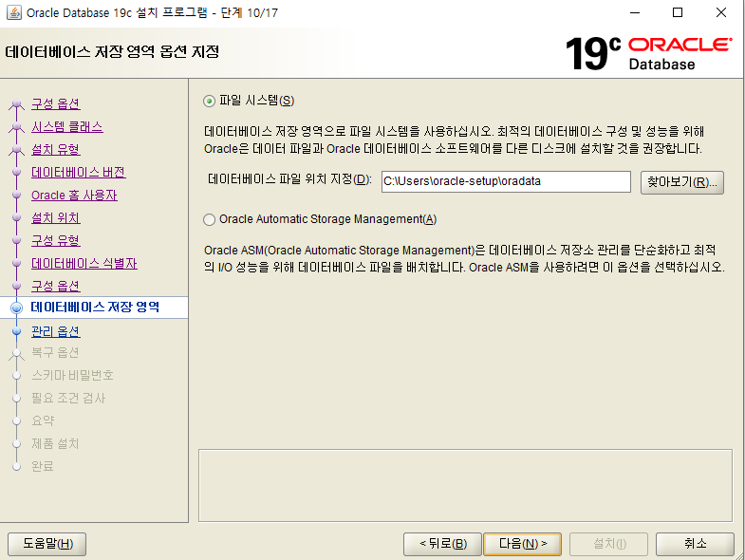The width and height of the screenshot is (745, 560).
Task: Click the step marker beside 시스템 클래스
Action: click(17, 127)
